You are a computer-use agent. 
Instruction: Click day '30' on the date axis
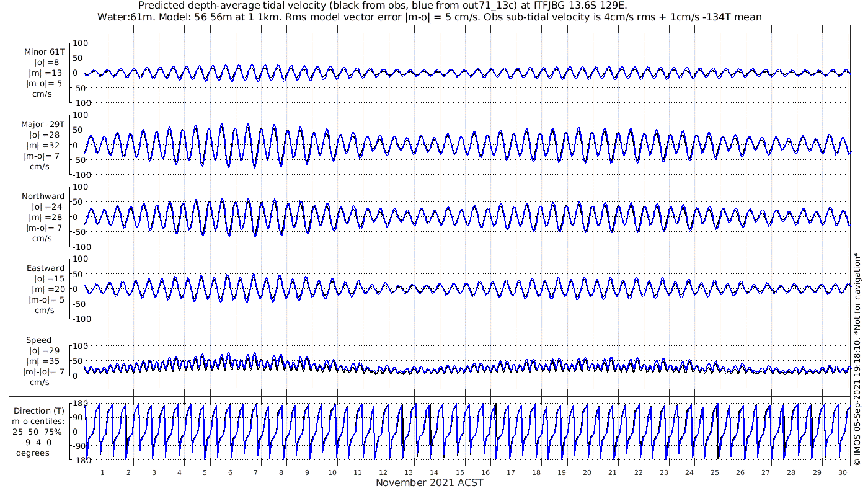[843, 472]
